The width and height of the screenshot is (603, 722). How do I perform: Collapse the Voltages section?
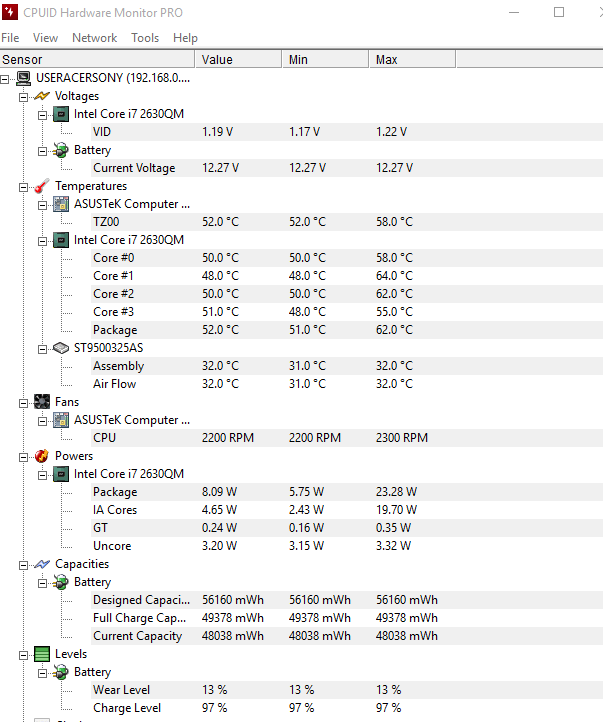(x=23, y=97)
